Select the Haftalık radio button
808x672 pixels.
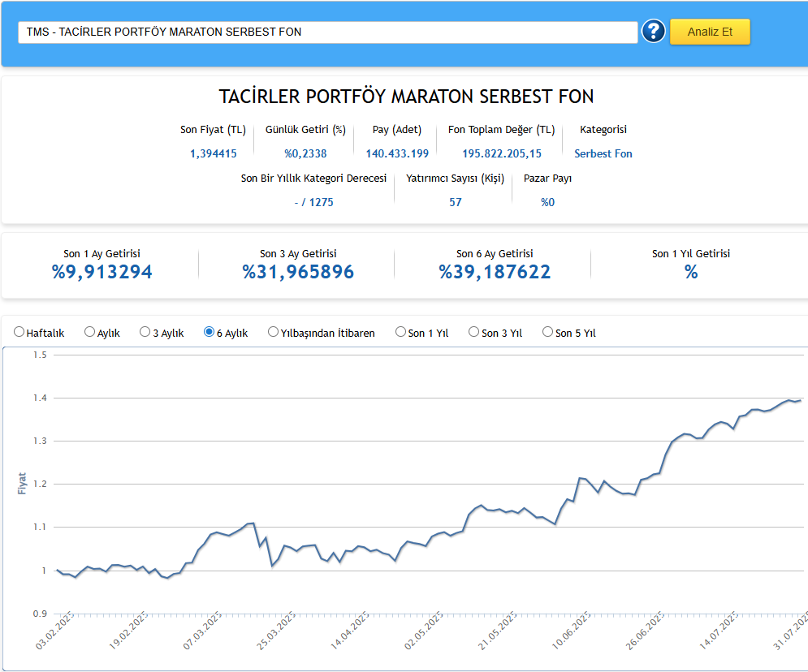19,332
